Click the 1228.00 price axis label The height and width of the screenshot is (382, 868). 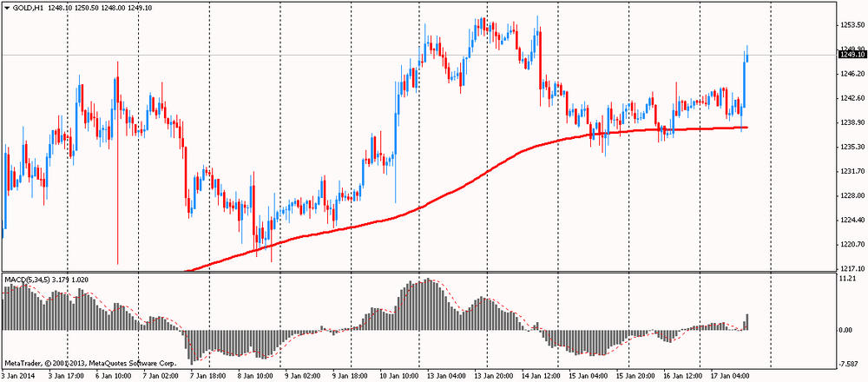click(x=852, y=195)
